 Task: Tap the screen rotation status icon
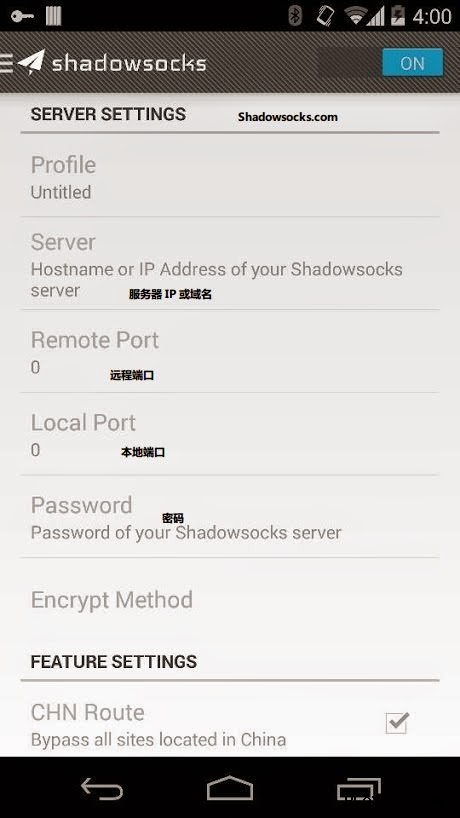click(x=325, y=16)
